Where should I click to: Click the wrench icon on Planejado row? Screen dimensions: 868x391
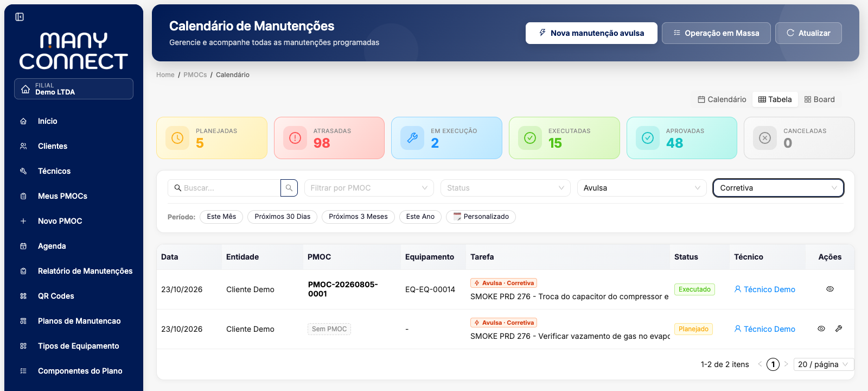coord(839,329)
